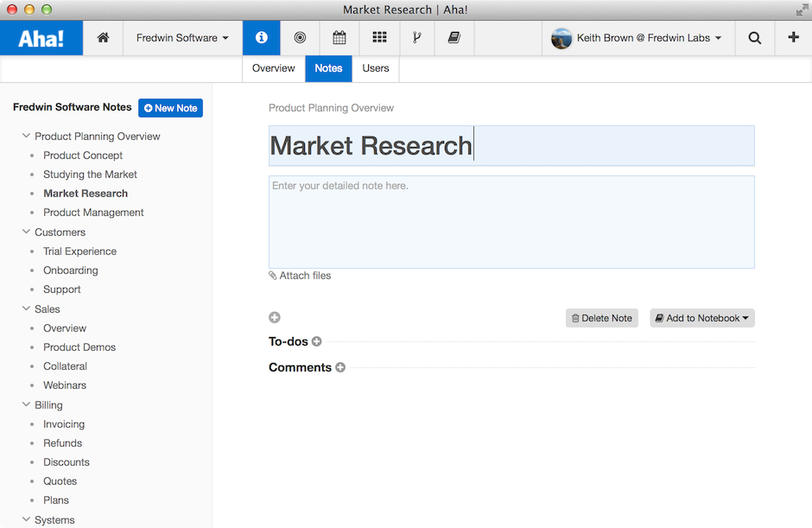Open the Invoicing note
Screen dimensions: 812x528
click(x=64, y=424)
